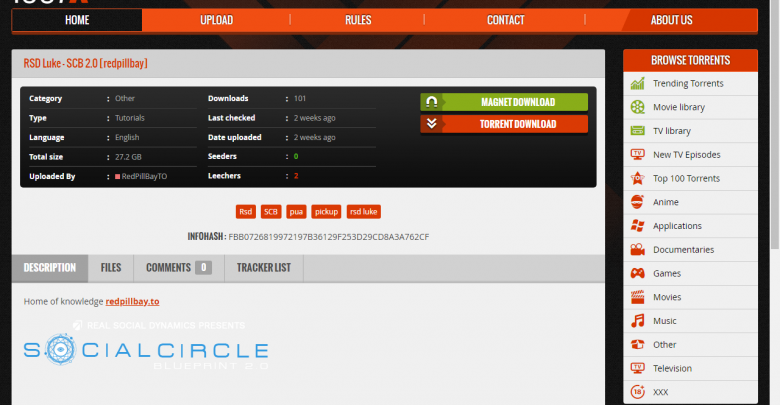Click the TV library icon
The height and width of the screenshot is (405, 780).
pyautogui.click(x=637, y=131)
